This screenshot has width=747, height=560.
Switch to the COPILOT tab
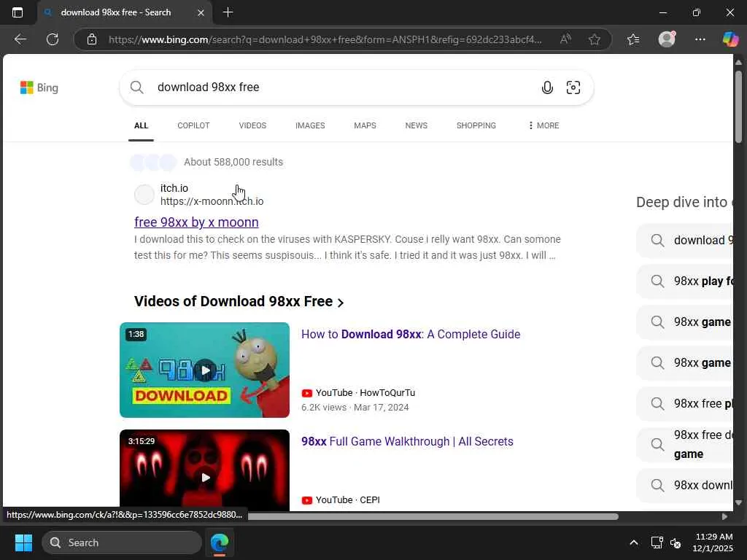(x=193, y=125)
